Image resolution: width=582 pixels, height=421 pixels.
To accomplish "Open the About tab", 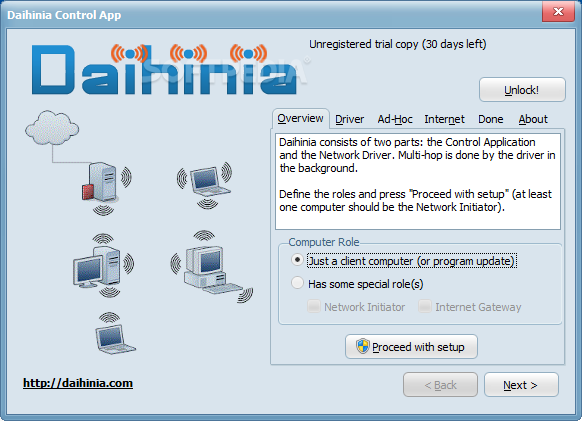I will pyautogui.click(x=533, y=119).
